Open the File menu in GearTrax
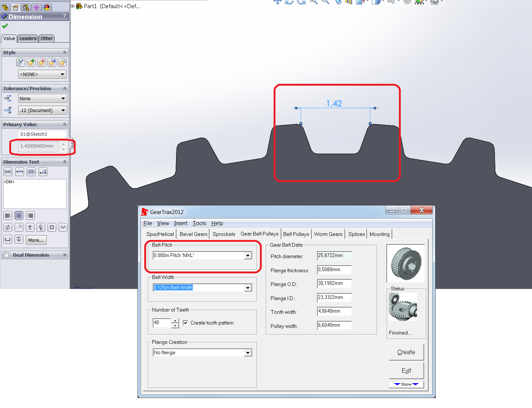The width and height of the screenshot is (532, 408). (148, 223)
